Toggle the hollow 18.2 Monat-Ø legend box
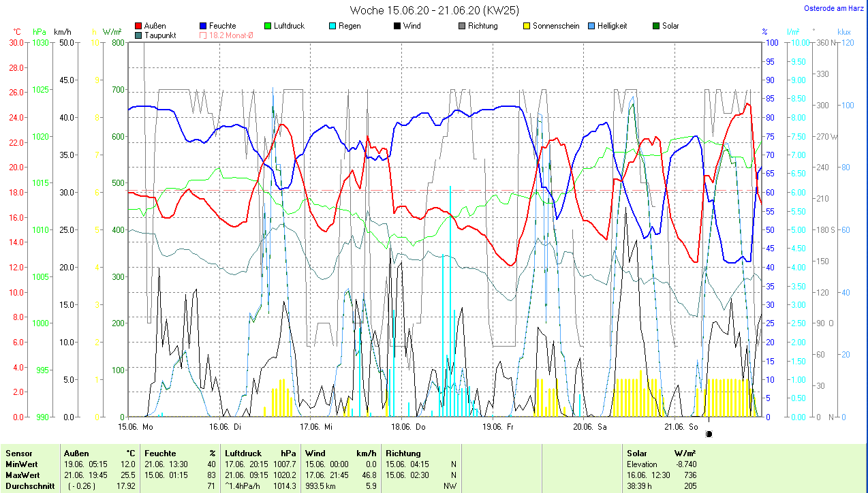The width and height of the screenshot is (868, 493). [x=203, y=35]
